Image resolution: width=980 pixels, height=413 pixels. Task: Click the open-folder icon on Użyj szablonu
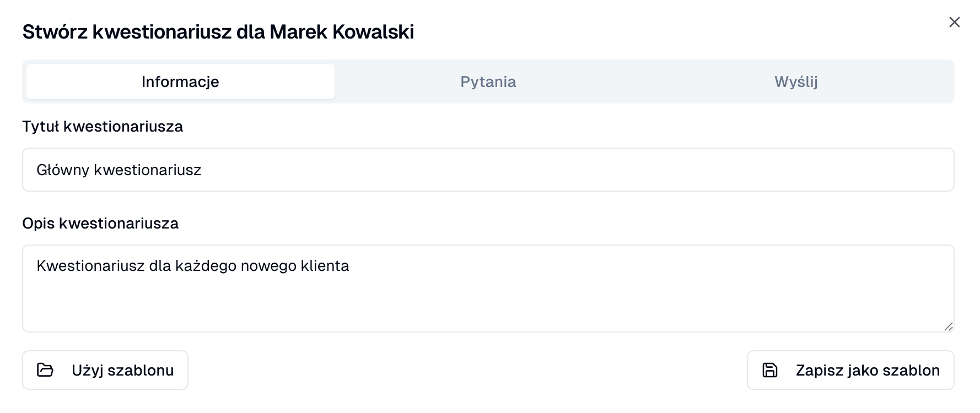tap(46, 370)
